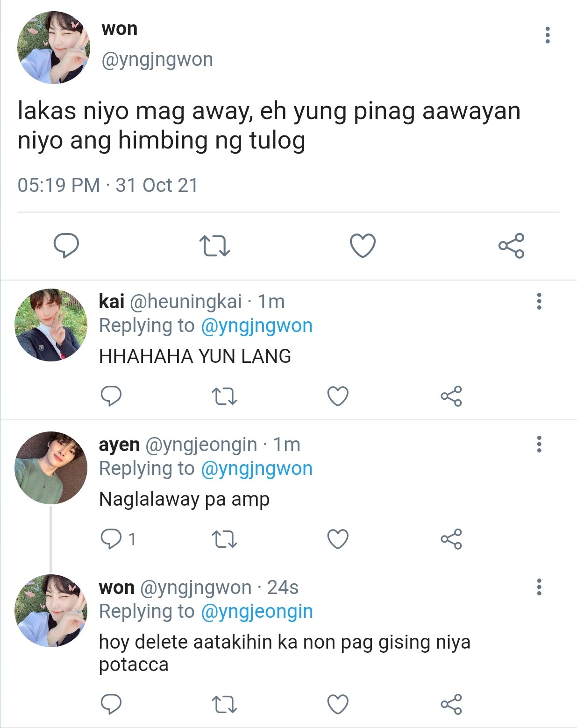Viewport: 577px width, 728px height.
Task: Like ayen's Naglalaway pa amp reply
Action: click(x=338, y=539)
